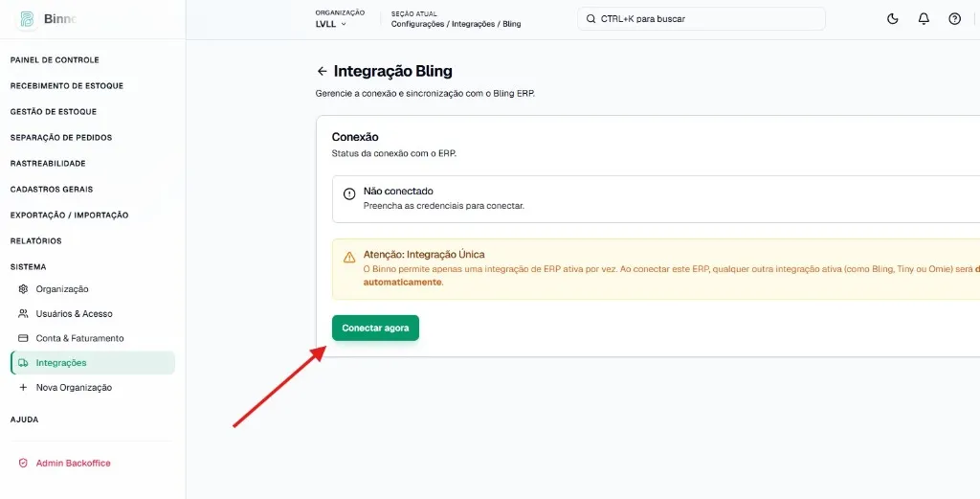Screen dimensions: 980x499
Task: Expand Gestão de Estoque section
Action: pyautogui.click(x=54, y=112)
